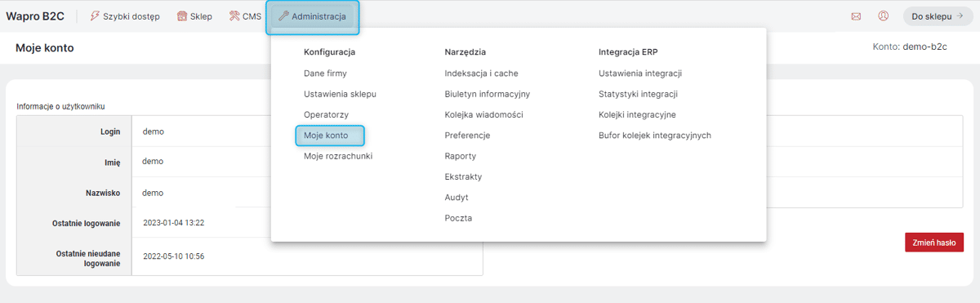
Task: Open Raporty under Narzędzia
Action: point(461,156)
